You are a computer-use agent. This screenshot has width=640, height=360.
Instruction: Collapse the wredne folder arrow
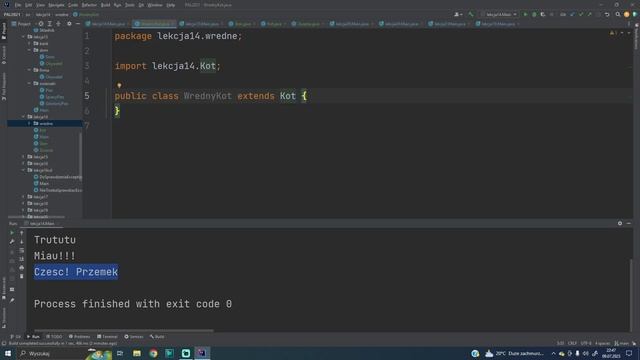click(29, 123)
